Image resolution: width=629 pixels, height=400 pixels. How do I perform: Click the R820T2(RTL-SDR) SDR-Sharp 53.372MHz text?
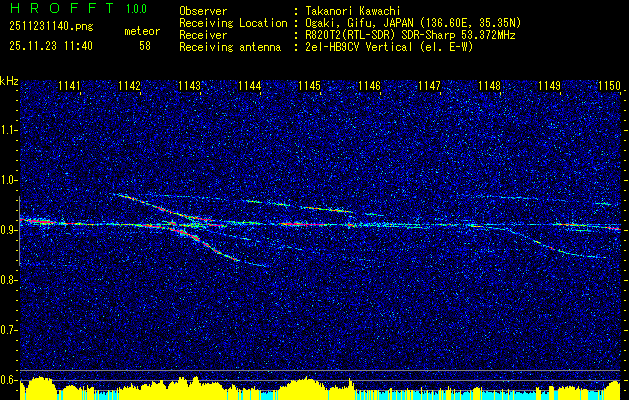pos(410,35)
